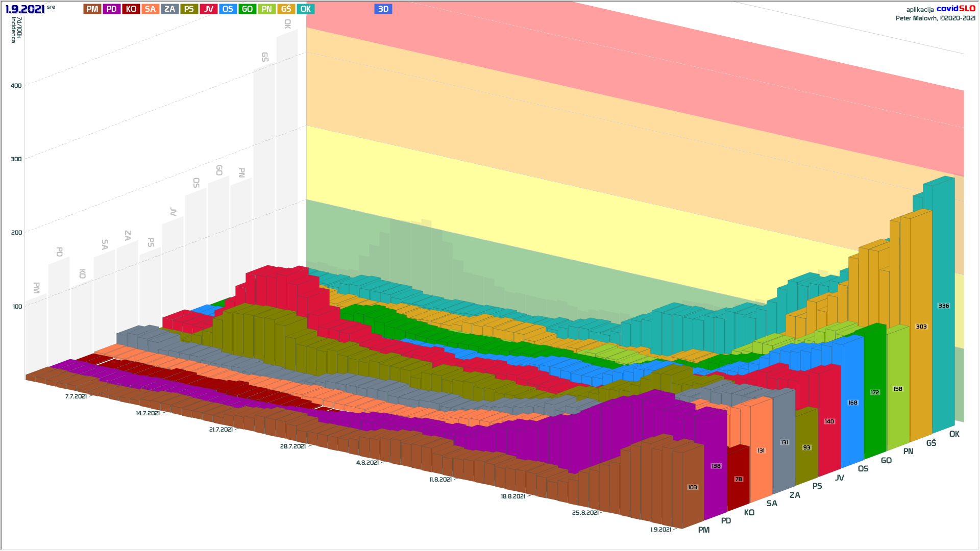The width and height of the screenshot is (980, 551).
Task: Toggle the JV red region button
Action: coord(208,9)
